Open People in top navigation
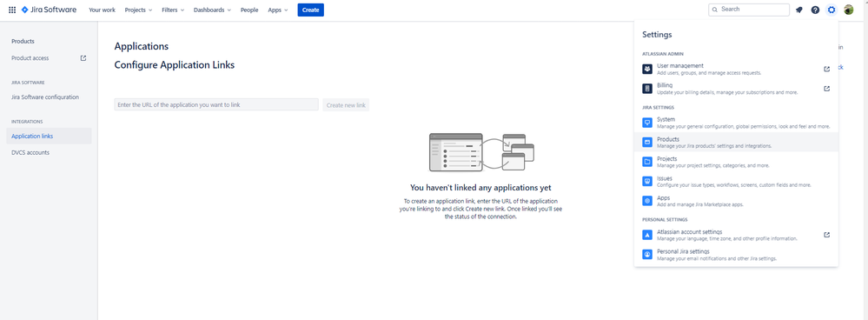Viewport: 868px width, 320px height. point(249,10)
